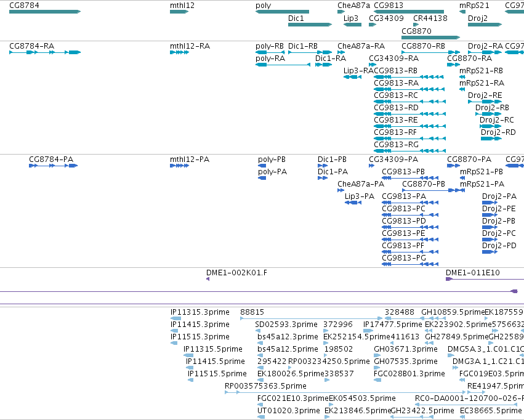Select the CG9813-PB protein label

(x=403, y=171)
